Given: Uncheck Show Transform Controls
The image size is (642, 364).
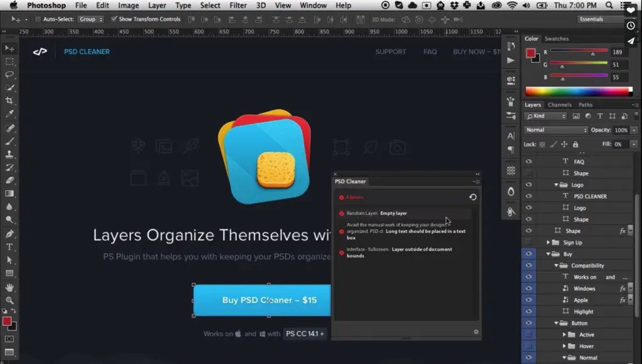Looking at the screenshot, I should 114,19.
